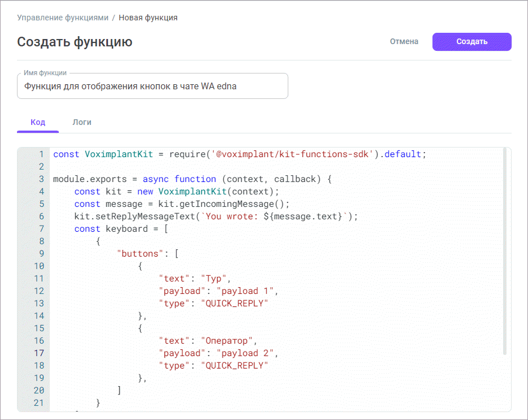528x420 pixels.
Task: Click kit.setReplyMessageText in line 6
Action: point(135,217)
